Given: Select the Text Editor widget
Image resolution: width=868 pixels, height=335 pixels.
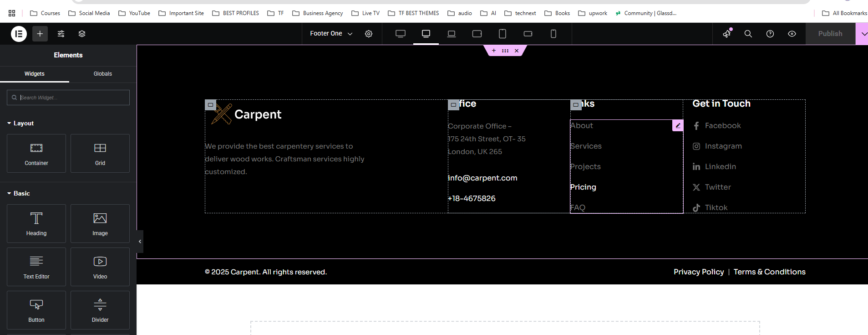Looking at the screenshot, I should (36, 267).
